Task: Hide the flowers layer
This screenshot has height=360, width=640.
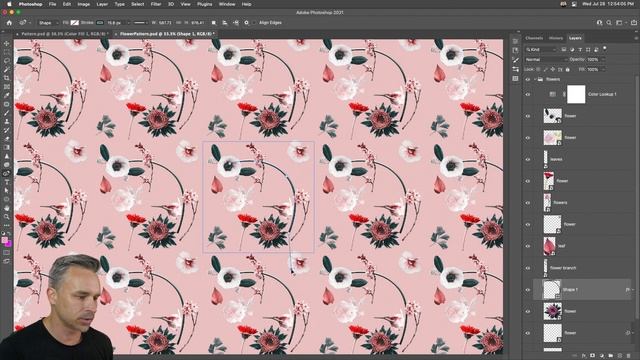Action: pyautogui.click(x=528, y=203)
